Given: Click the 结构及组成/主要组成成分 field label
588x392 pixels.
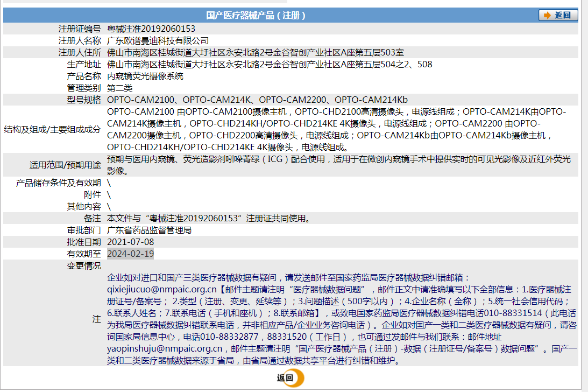Looking at the screenshot, I should tap(53, 130).
